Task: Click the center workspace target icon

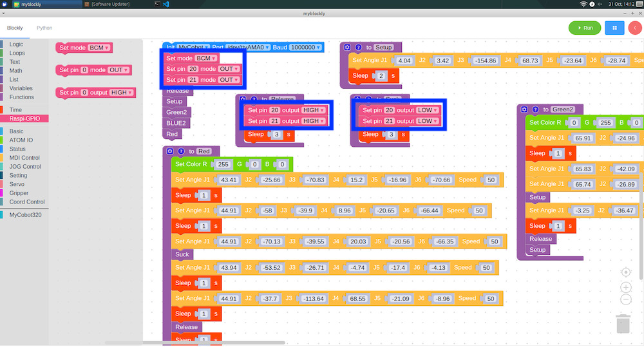Action: click(x=625, y=272)
